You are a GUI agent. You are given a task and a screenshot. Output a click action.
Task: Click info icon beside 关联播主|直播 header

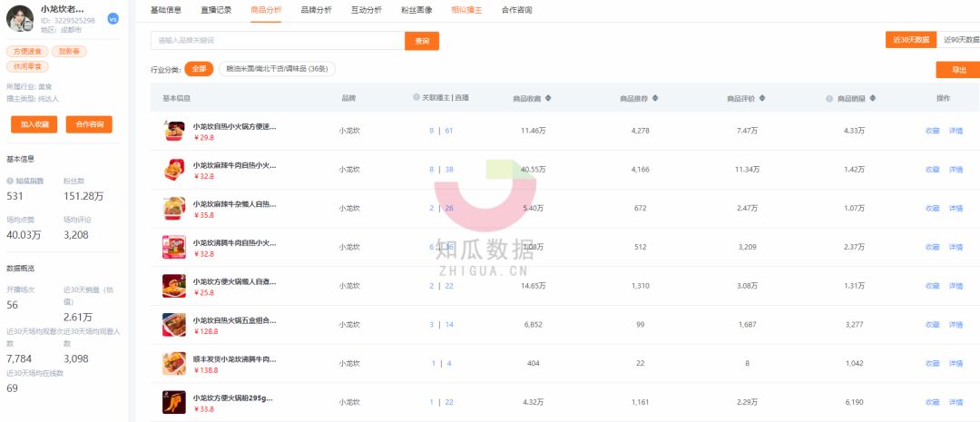tap(416, 97)
